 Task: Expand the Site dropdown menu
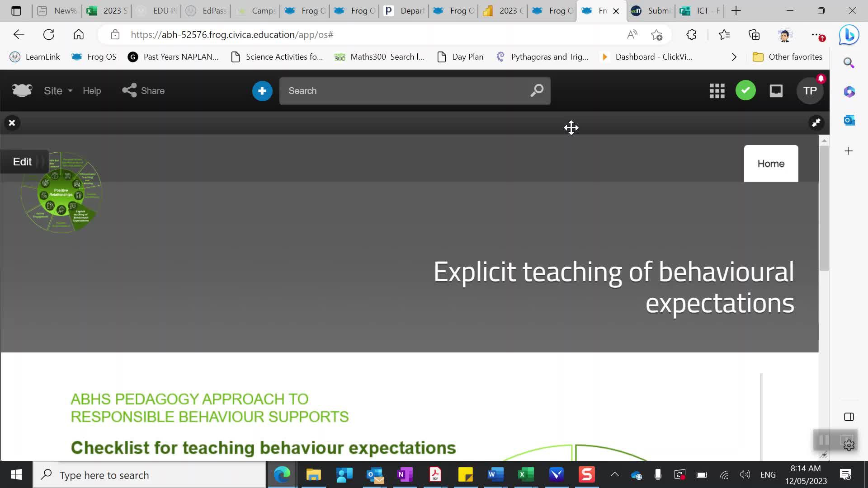coord(58,91)
